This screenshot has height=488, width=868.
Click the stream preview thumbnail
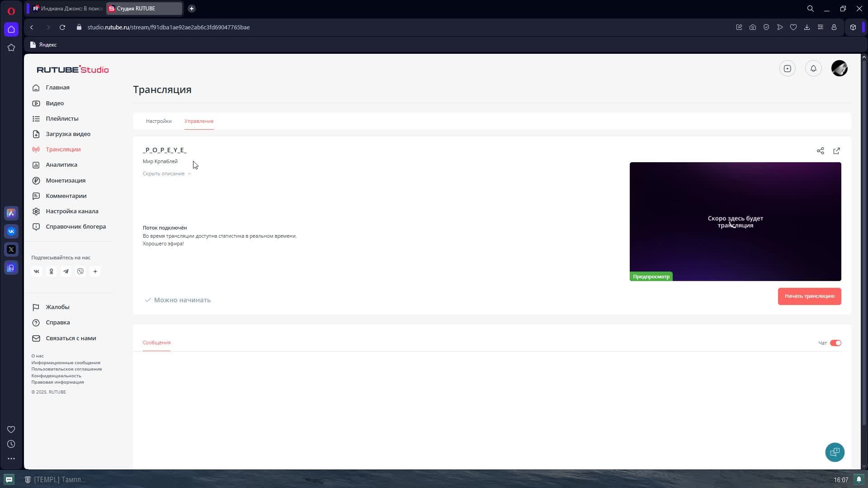click(735, 221)
